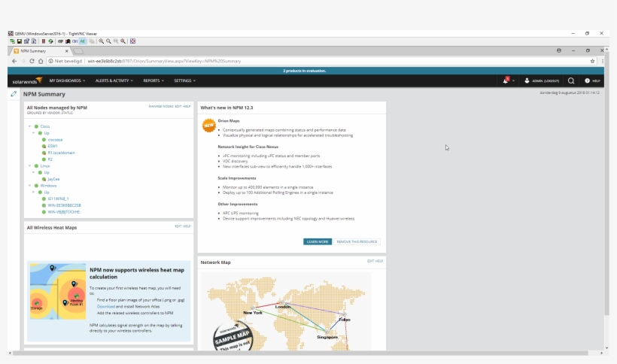This screenshot has width=617, height=364.
Task: Click the Admin (Logout) link
Action: point(542,80)
